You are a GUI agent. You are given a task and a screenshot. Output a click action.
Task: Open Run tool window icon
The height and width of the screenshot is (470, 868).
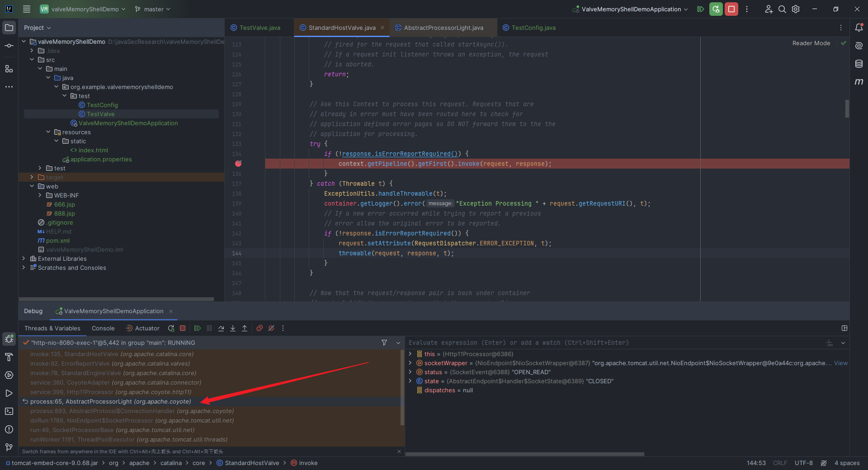(x=9, y=393)
